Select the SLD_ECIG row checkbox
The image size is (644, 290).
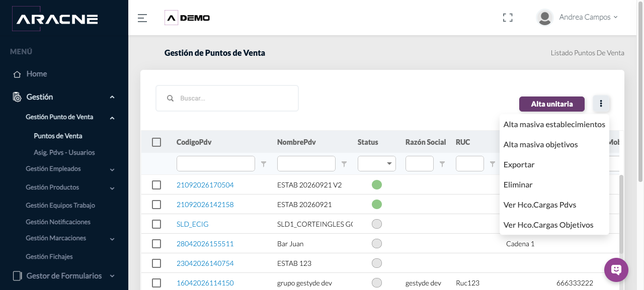(x=156, y=224)
